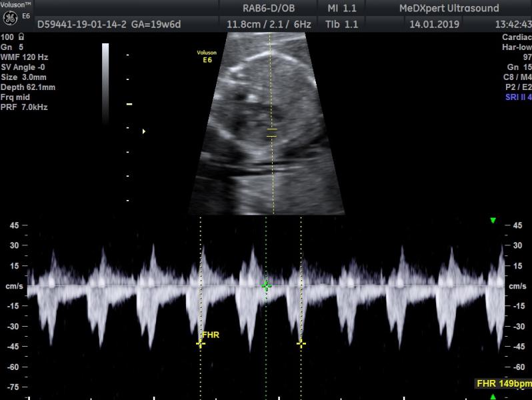Click the grayscale brightness bar
Viewport: 532px width, 400px height.
pos(105,83)
